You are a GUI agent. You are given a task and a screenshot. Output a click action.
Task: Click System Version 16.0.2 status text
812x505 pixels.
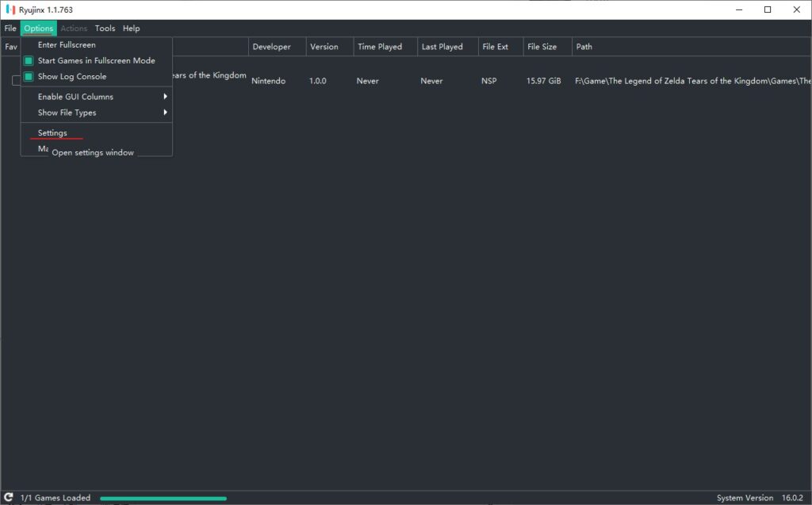[x=760, y=498]
